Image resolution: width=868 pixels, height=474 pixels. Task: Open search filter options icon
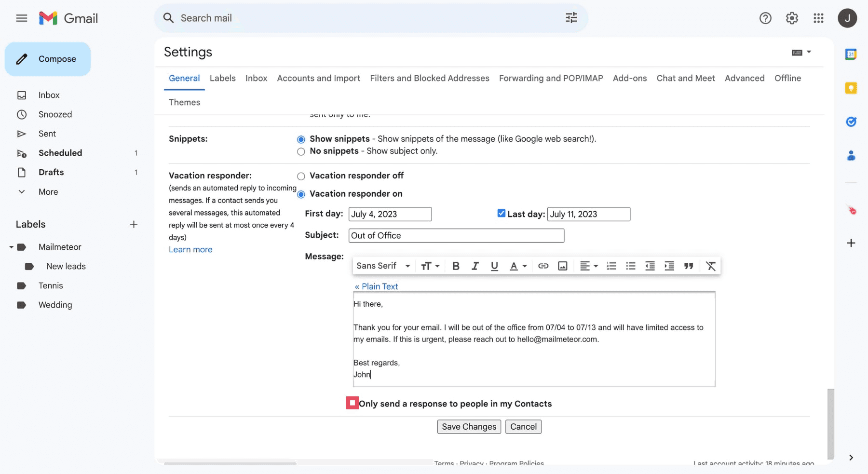click(571, 18)
